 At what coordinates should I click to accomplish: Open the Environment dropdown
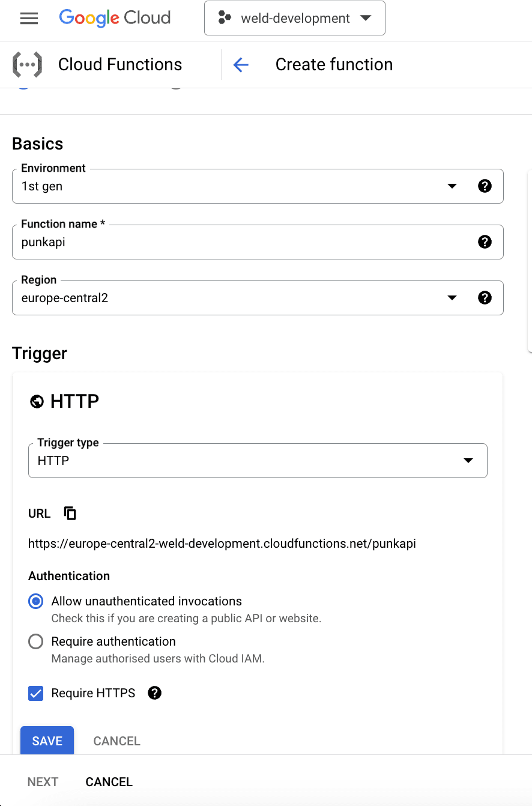[452, 186]
